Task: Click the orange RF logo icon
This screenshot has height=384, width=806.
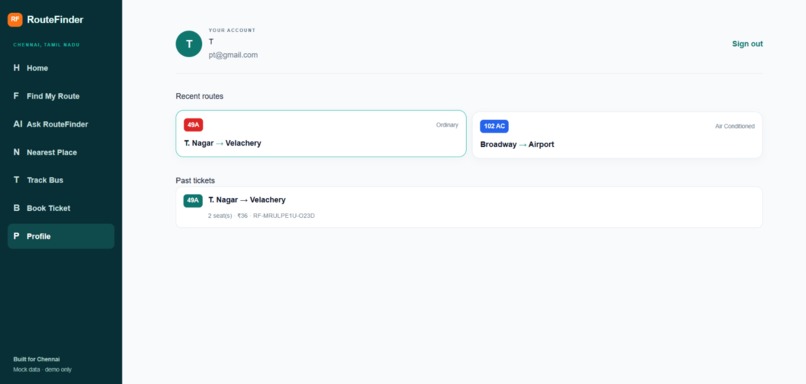Action: 15,20
